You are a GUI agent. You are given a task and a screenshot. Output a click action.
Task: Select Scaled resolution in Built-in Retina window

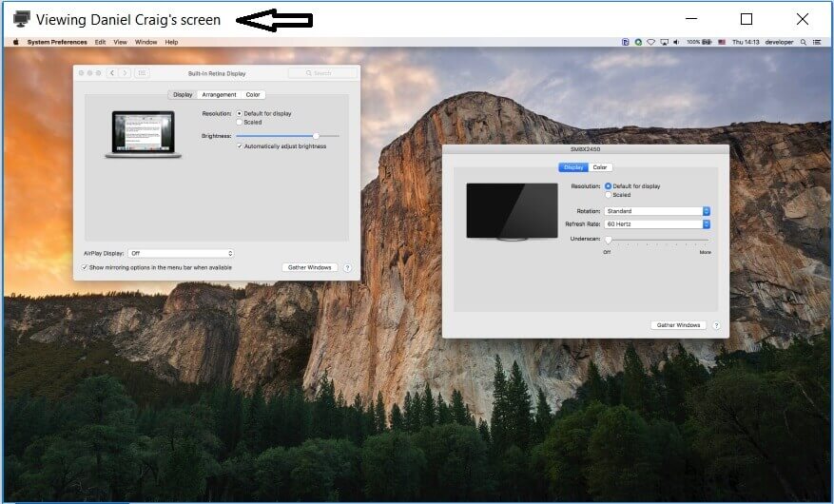(240, 123)
